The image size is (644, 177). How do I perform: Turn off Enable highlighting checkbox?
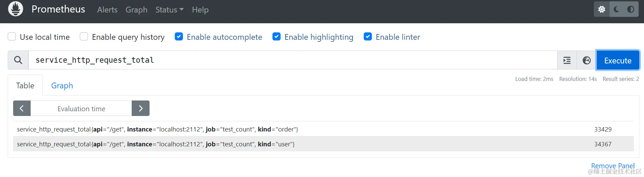click(x=277, y=37)
